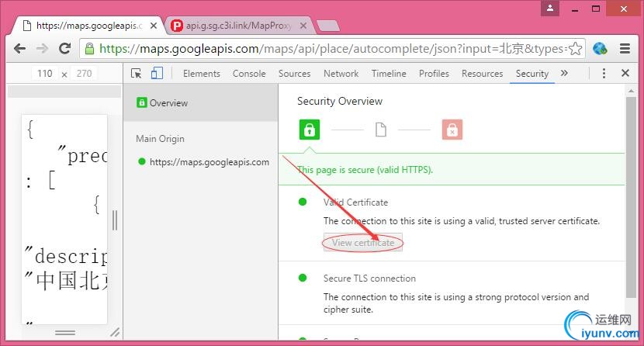The height and width of the screenshot is (346, 644).
Task: Click the address bar URL field
Action: 333,49
